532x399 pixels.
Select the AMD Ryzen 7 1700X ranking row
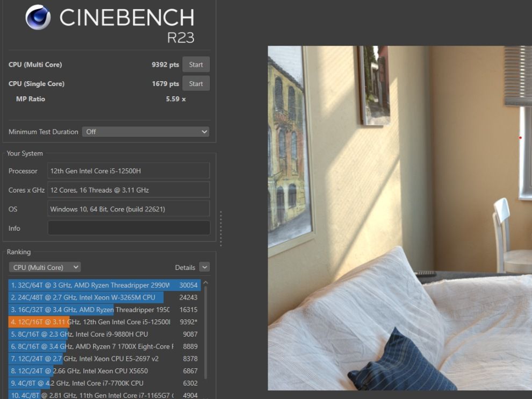tap(104, 346)
